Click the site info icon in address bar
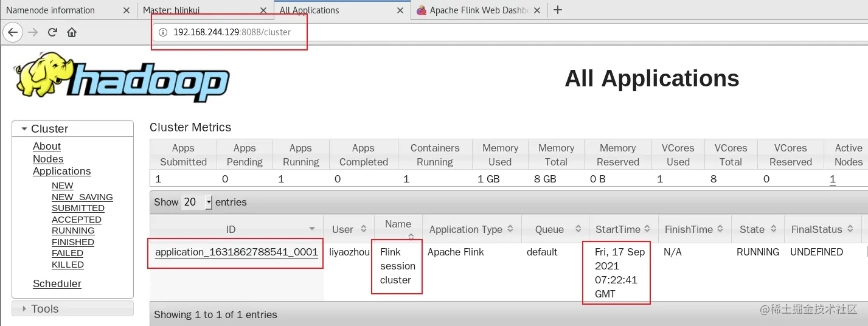 click(x=162, y=32)
